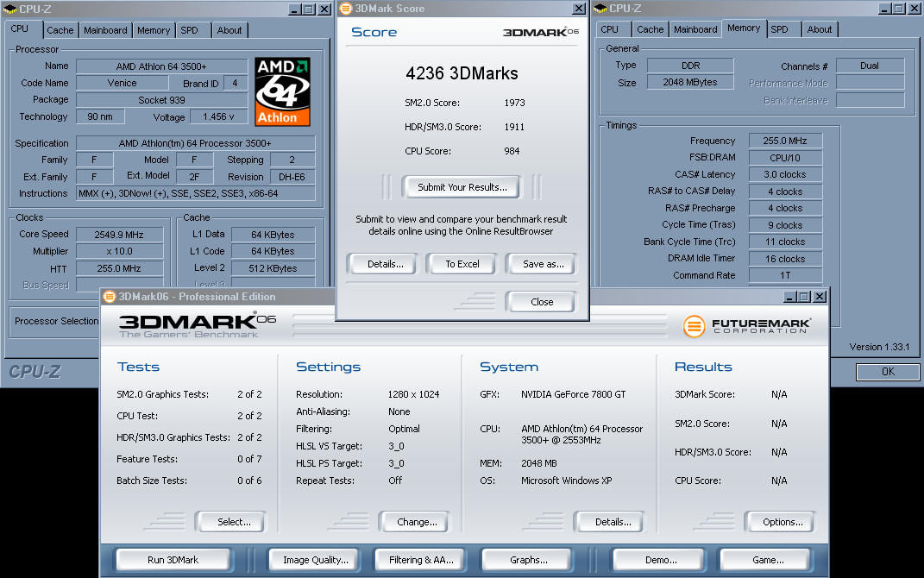This screenshot has width=924, height=578.
Task: Close the 3DMark Score dialog via X
Action: (x=579, y=9)
